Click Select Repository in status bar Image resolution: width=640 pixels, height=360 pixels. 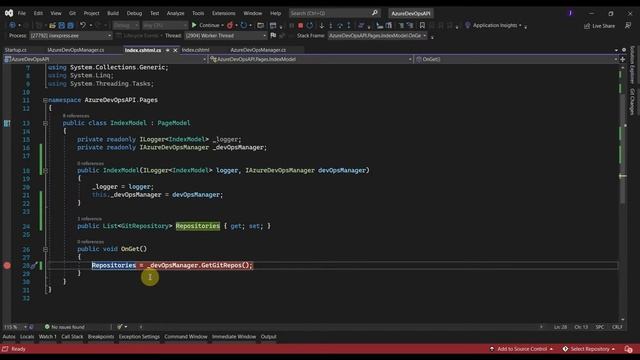coord(589,349)
